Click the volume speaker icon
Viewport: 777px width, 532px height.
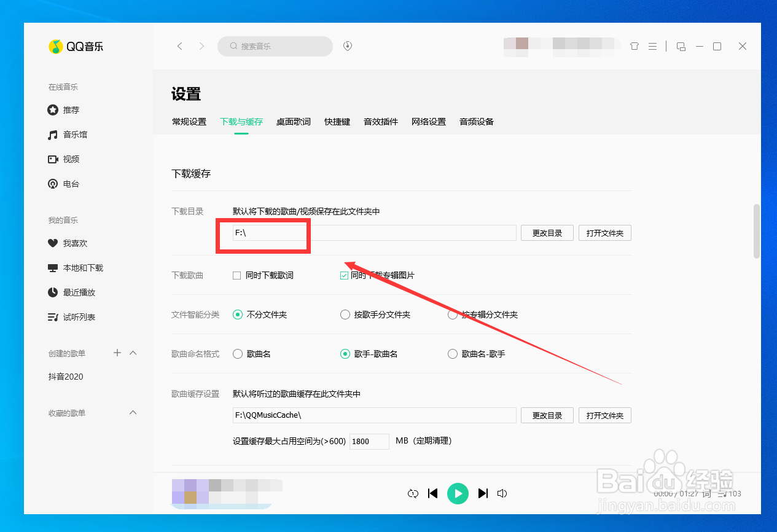(x=502, y=493)
